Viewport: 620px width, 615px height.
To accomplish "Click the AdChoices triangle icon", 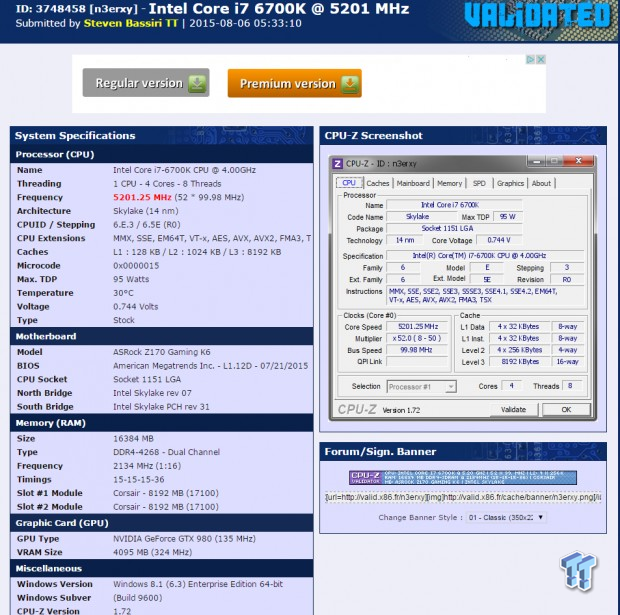I will point(530,59).
